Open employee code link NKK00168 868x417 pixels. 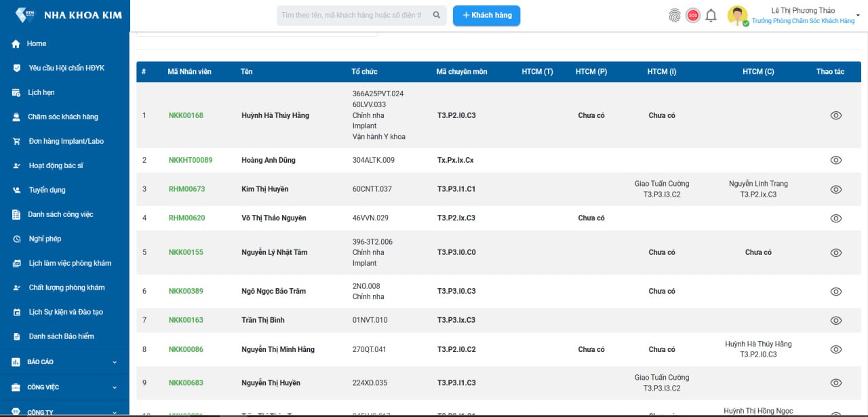point(186,115)
